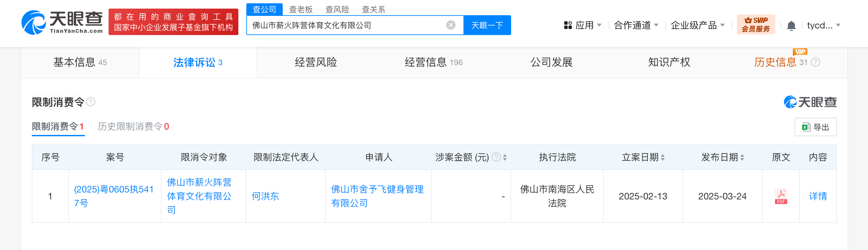
Task: Open case number (2025)粤0605执5417号 link
Action: 114,196
